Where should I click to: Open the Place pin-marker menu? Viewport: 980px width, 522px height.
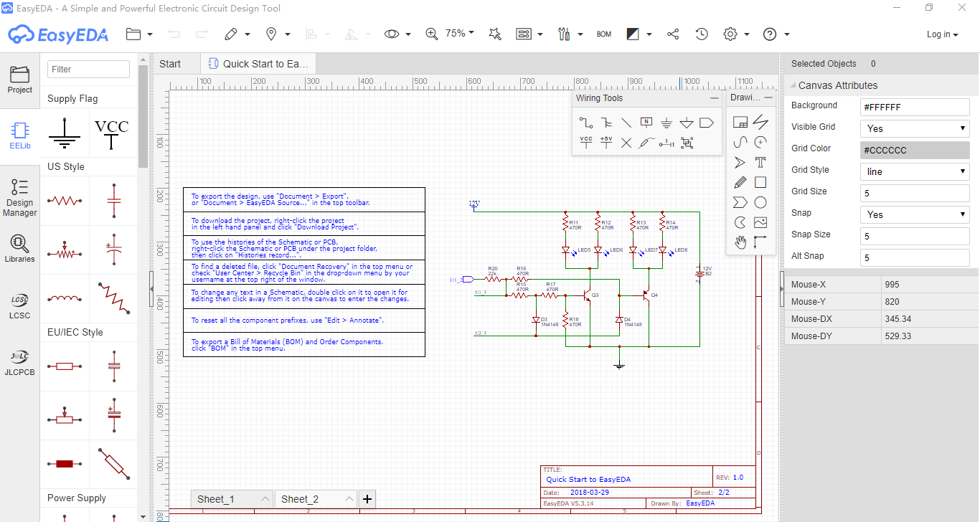point(278,34)
